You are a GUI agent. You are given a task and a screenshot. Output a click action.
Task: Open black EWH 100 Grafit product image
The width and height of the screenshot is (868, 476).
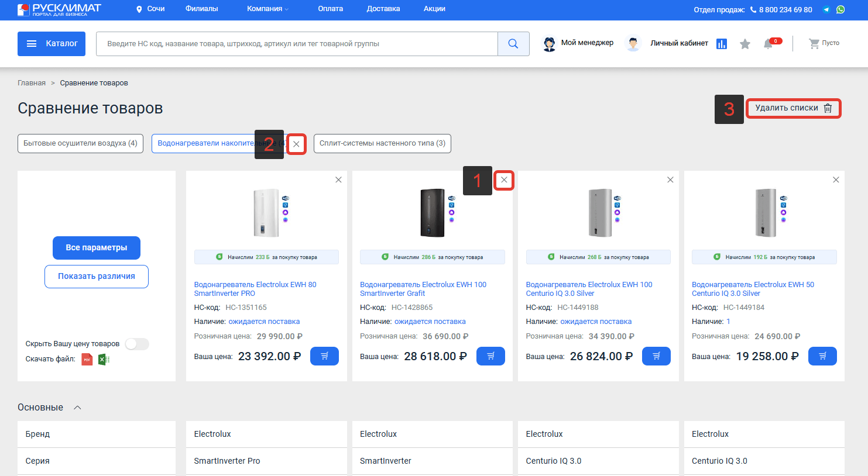pyautogui.click(x=433, y=213)
